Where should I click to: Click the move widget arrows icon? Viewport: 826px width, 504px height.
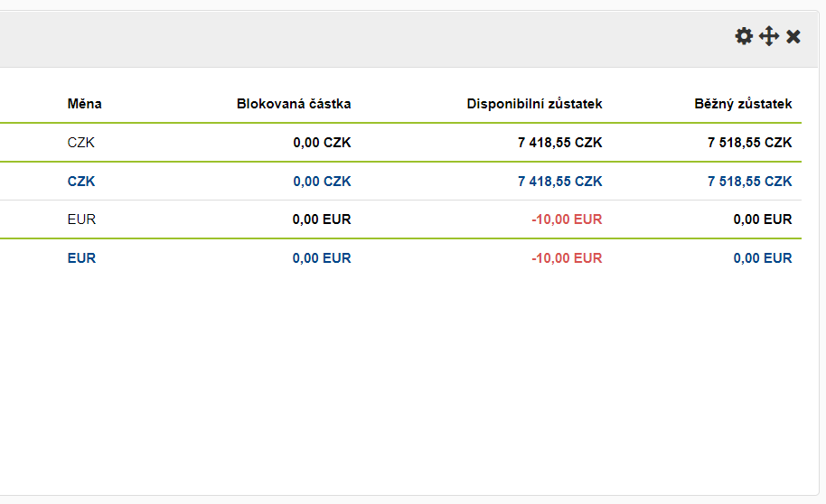(x=769, y=36)
